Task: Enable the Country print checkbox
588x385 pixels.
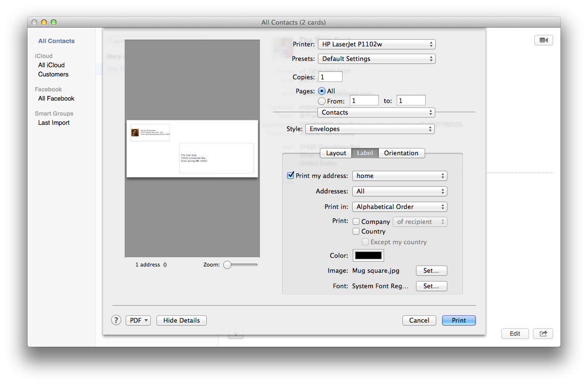Action: coord(356,231)
